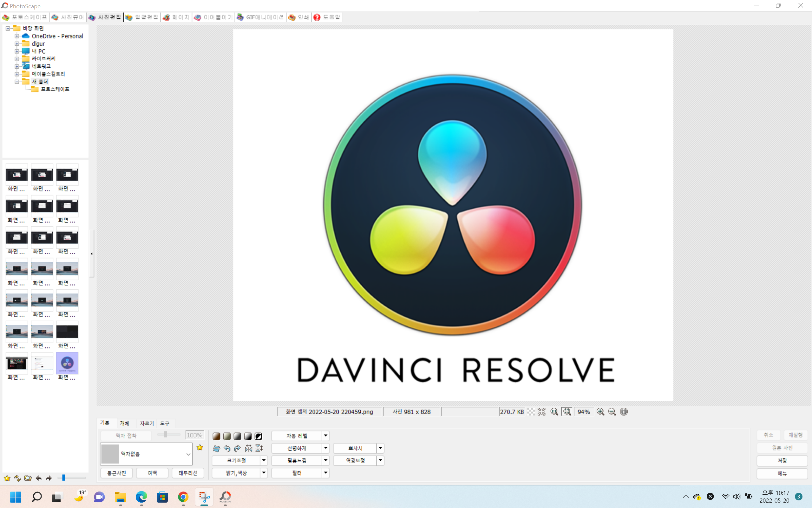
Task: Click the 저장 save button
Action: tap(782, 461)
